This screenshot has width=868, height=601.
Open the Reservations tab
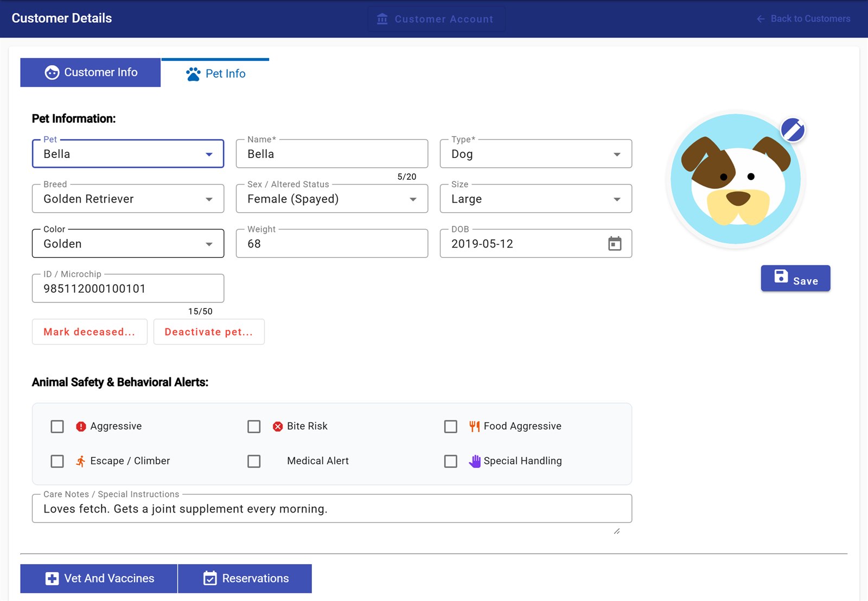245,579
